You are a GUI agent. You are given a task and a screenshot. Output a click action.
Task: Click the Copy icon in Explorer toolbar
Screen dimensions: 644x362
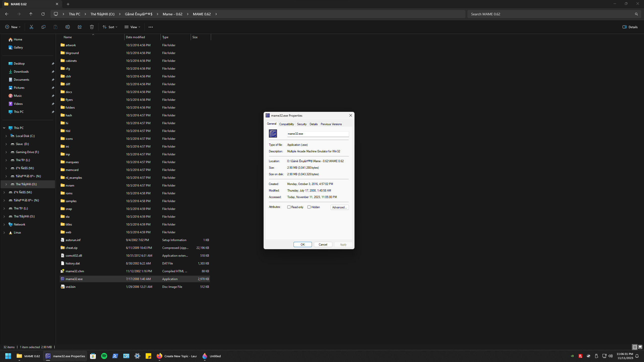pyautogui.click(x=44, y=27)
